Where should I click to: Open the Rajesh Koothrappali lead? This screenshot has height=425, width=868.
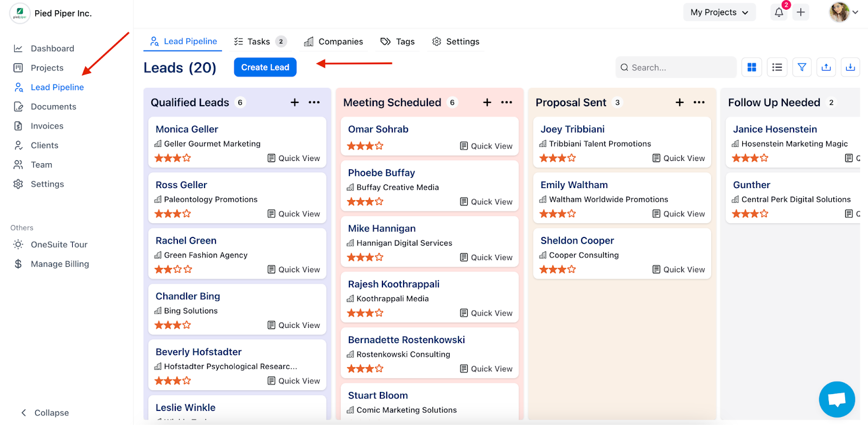394,284
